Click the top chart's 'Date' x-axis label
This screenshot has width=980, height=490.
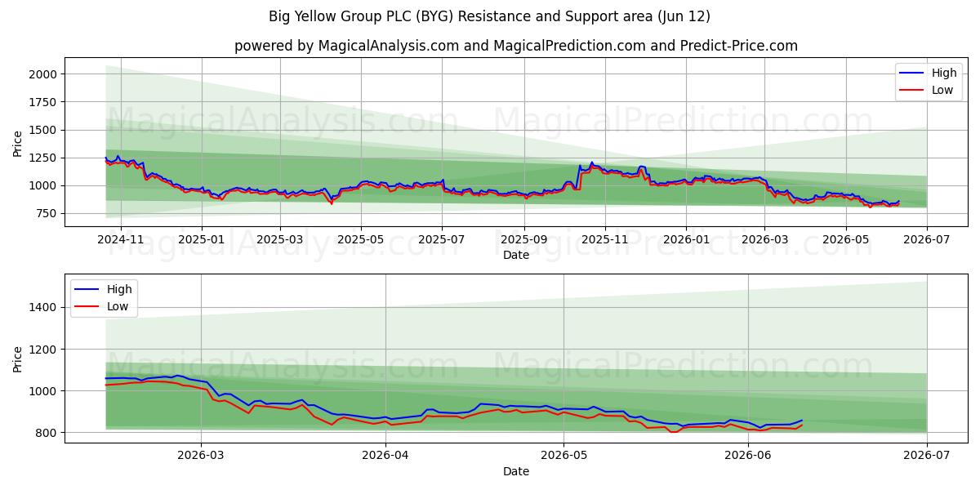pos(516,255)
